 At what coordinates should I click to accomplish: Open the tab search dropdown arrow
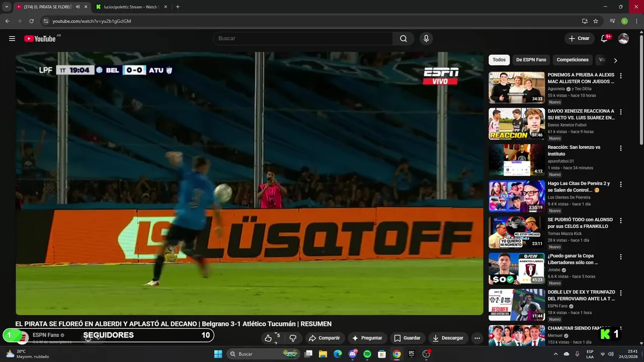click(x=7, y=7)
